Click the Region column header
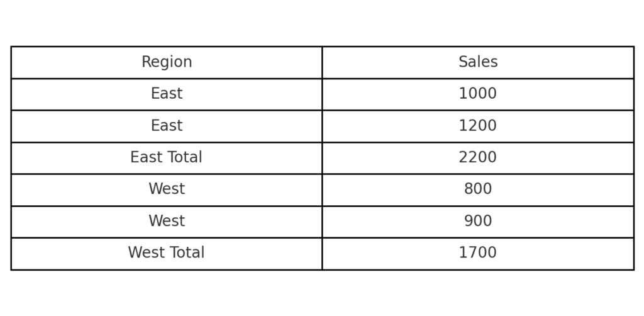The height and width of the screenshot is (316, 644). (167, 62)
